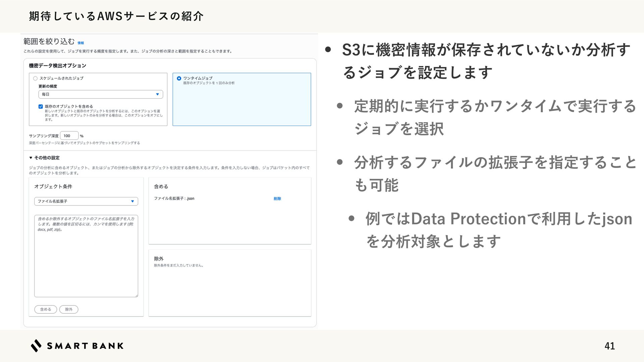This screenshot has width=644, height=362.
Task: Click 削除 link for .json extension
Action: click(277, 199)
